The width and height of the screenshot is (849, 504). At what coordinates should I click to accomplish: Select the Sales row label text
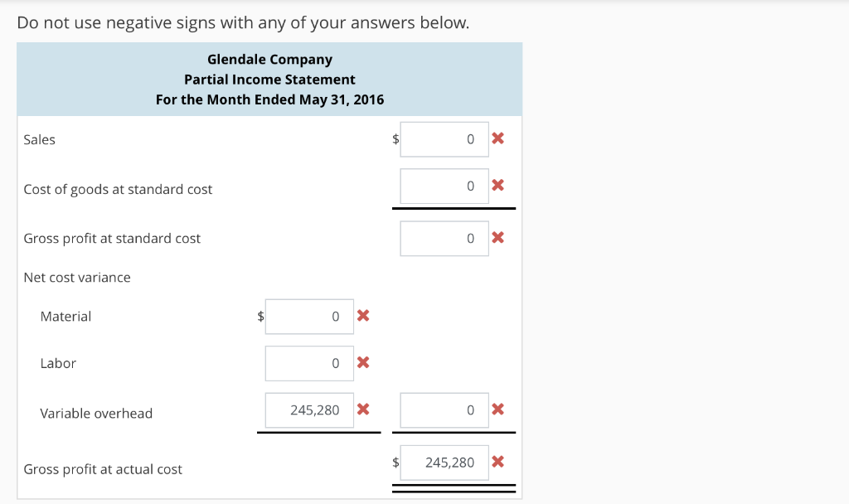39,139
